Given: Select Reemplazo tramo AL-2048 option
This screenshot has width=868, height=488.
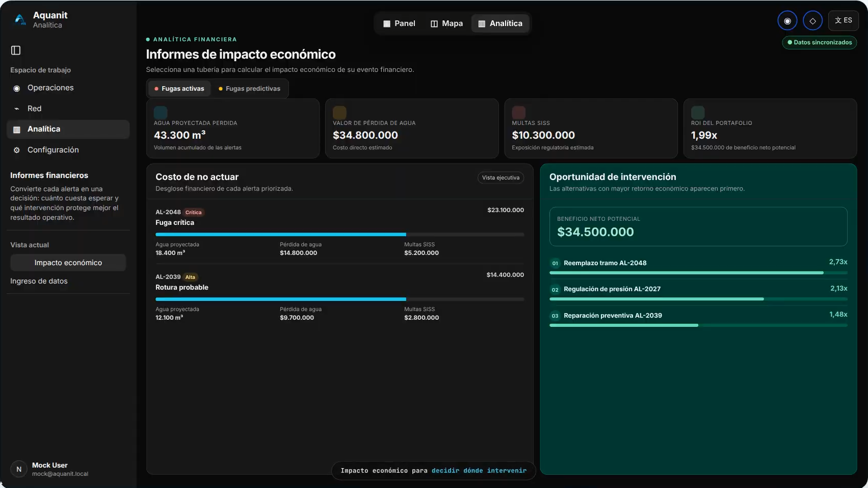Looking at the screenshot, I should pos(698,266).
